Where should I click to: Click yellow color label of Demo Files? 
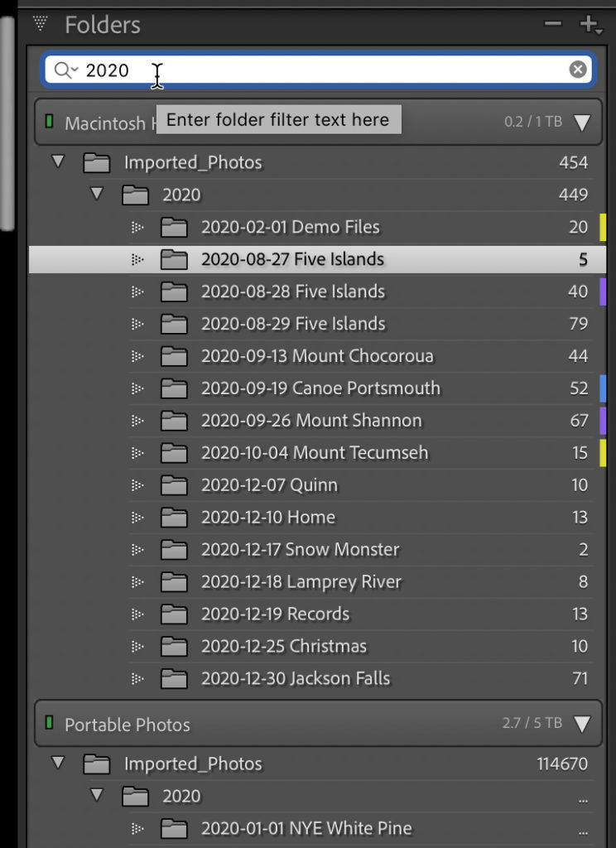point(603,227)
